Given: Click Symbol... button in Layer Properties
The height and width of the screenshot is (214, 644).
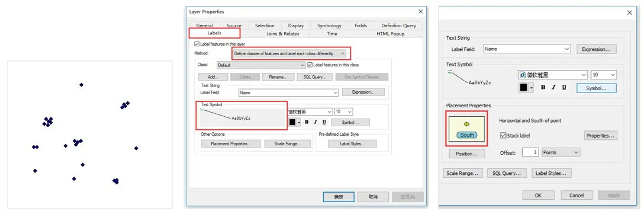Looking at the screenshot, I should (x=350, y=122).
